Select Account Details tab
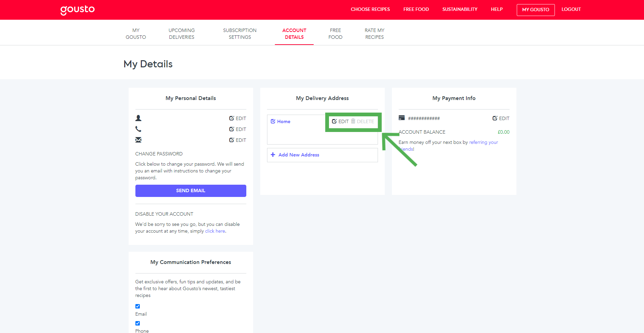The width and height of the screenshot is (644, 333). click(294, 34)
